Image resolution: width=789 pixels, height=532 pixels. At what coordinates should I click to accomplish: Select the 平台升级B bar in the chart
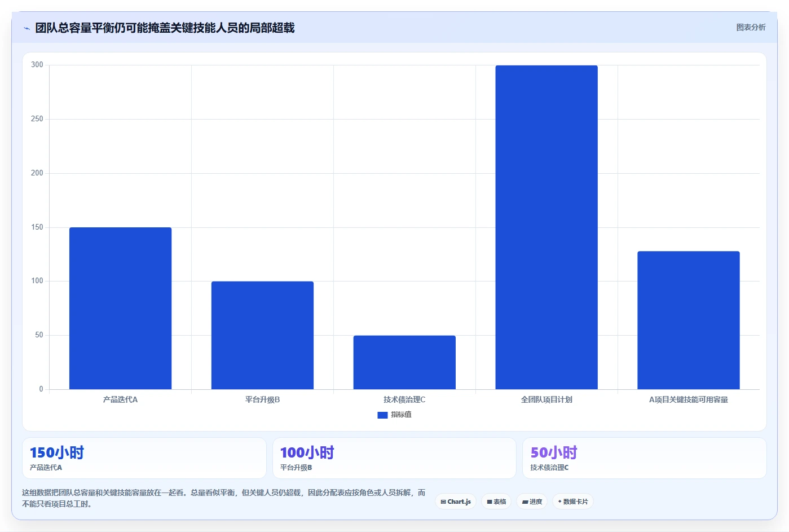(x=262, y=335)
